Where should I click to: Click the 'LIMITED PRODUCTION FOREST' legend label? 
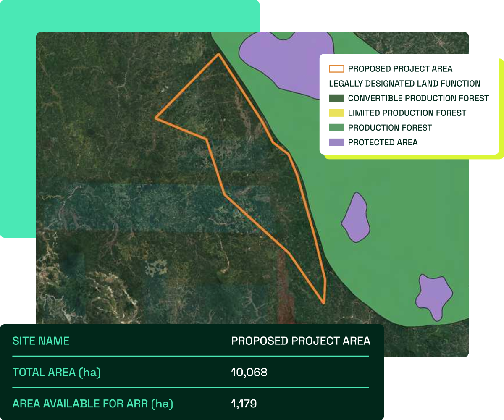[407, 113]
